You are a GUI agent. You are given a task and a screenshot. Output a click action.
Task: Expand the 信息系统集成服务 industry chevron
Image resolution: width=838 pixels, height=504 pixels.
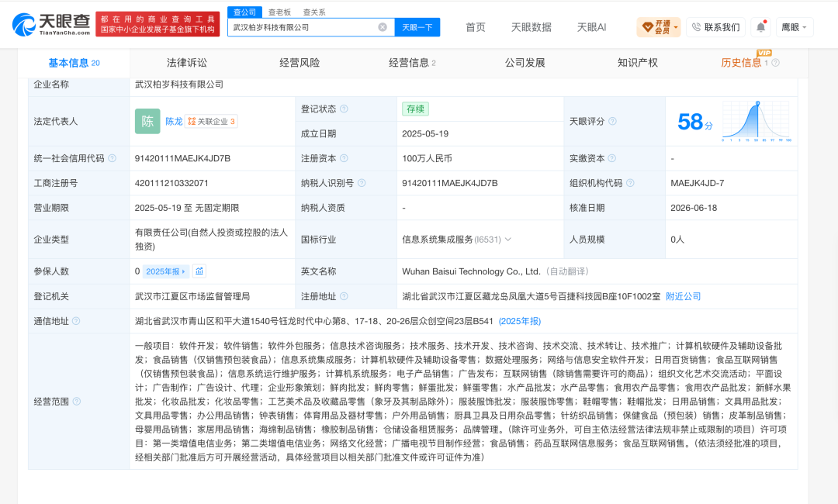(507, 239)
